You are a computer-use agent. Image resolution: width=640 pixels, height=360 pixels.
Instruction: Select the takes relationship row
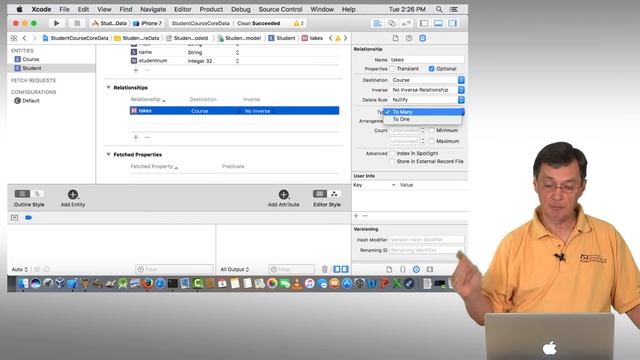coord(234,111)
